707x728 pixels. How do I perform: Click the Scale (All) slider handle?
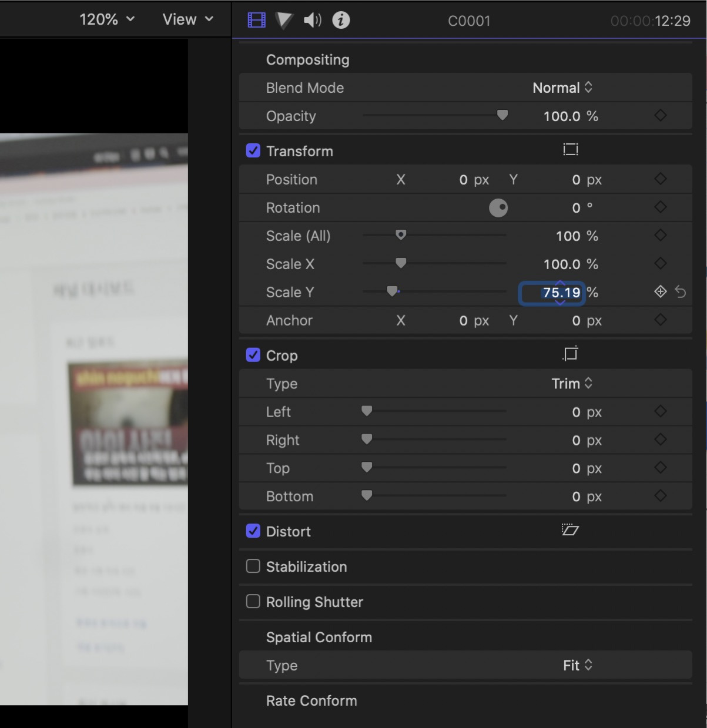401,235
